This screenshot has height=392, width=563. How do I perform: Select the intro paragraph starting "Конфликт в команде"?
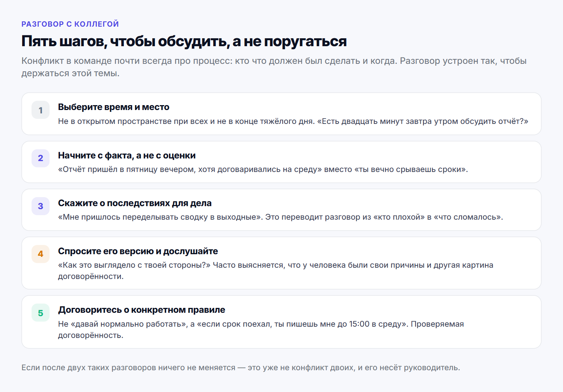274,67
